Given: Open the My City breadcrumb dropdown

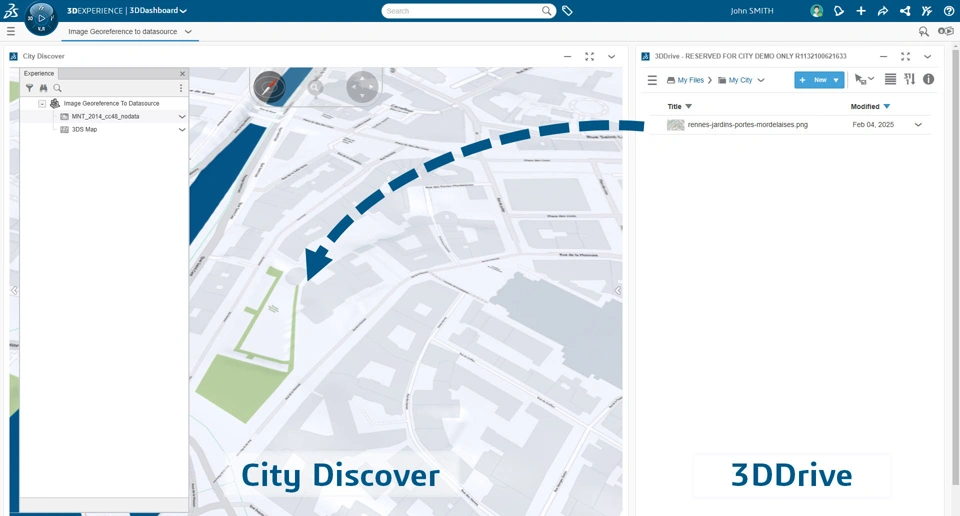Looking at the screenshot, I should [x=761, y=80].
